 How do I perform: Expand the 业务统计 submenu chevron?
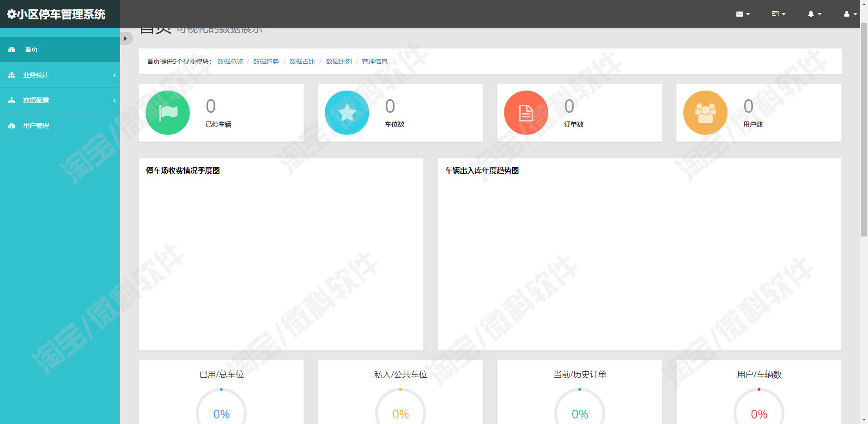tap(115, 75)
